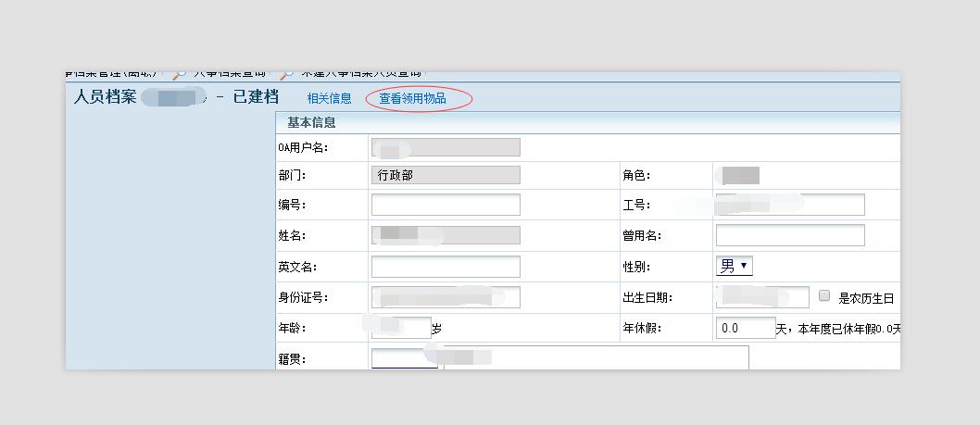Focus the 编号 input field
980x425 pixels.
[x=446, y=205]
